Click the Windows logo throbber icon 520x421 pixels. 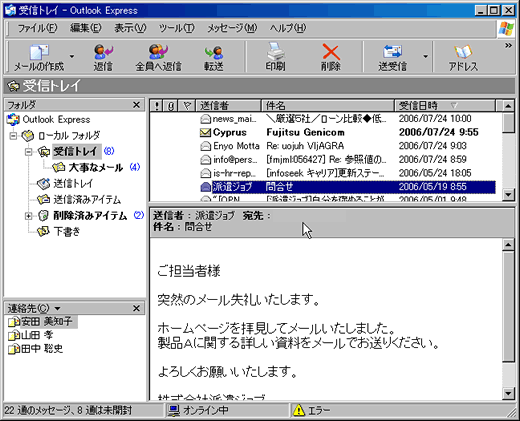pos(506,29)
